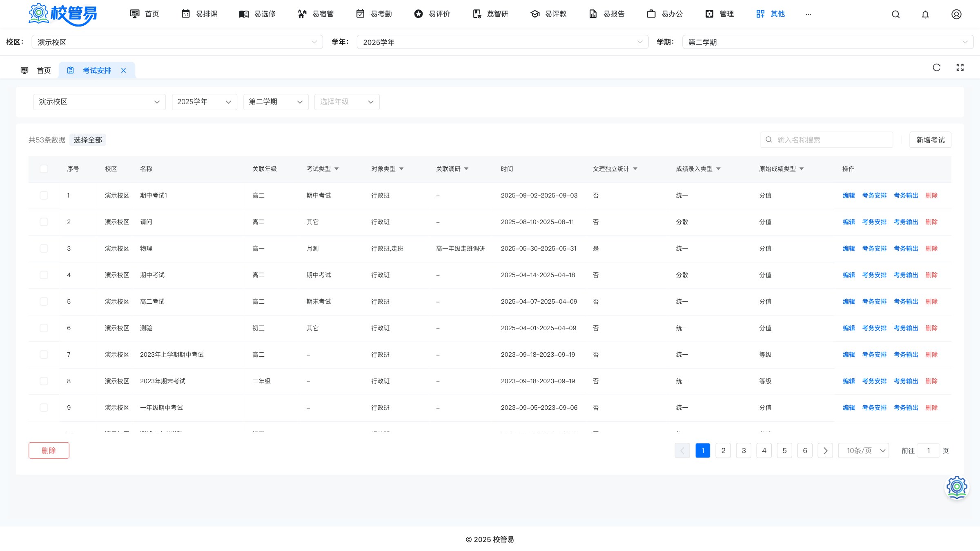Open the 易宿管 module
Image resolution: width=980 pixels, height=551 pixels.
coord(316,14)
